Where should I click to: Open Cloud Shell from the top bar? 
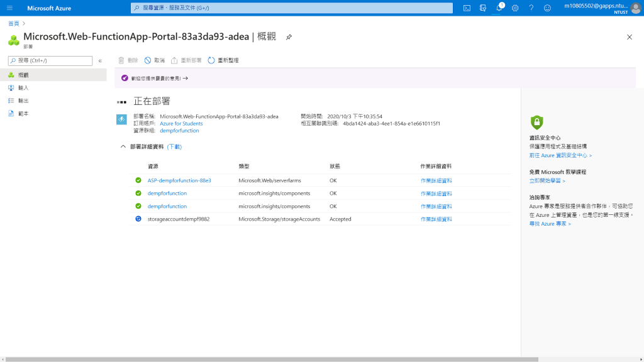coord(467,8)
